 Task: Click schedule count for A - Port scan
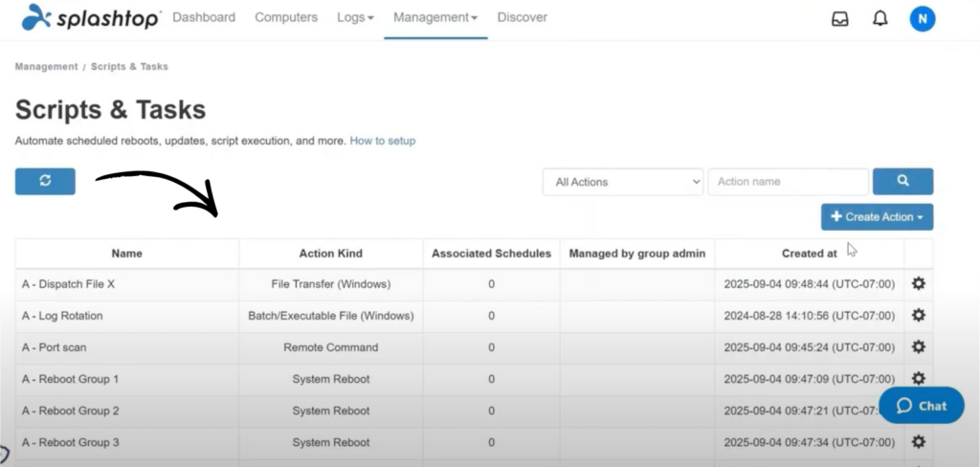pyautogui.click(x=491, y=347)
